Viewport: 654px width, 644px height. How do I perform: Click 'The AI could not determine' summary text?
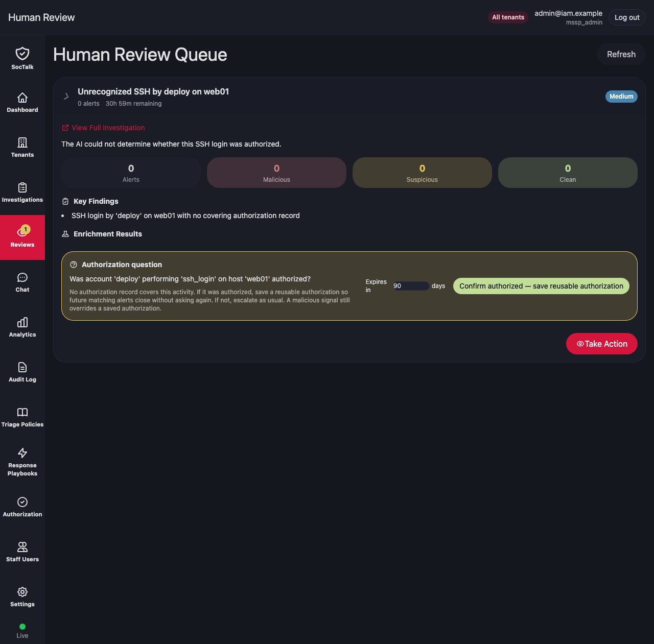click(171, 144)
